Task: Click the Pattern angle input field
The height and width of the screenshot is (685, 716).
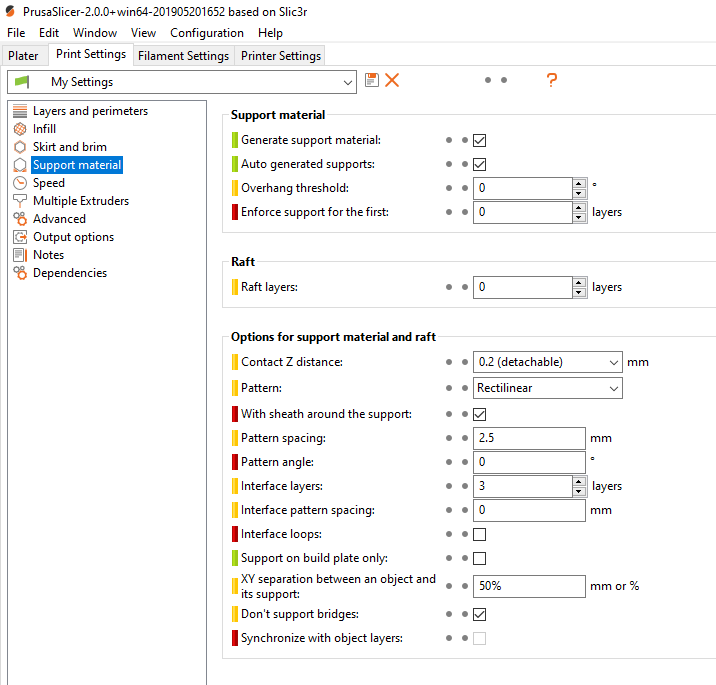Action: pyautogui.click(x=529, y=462)
